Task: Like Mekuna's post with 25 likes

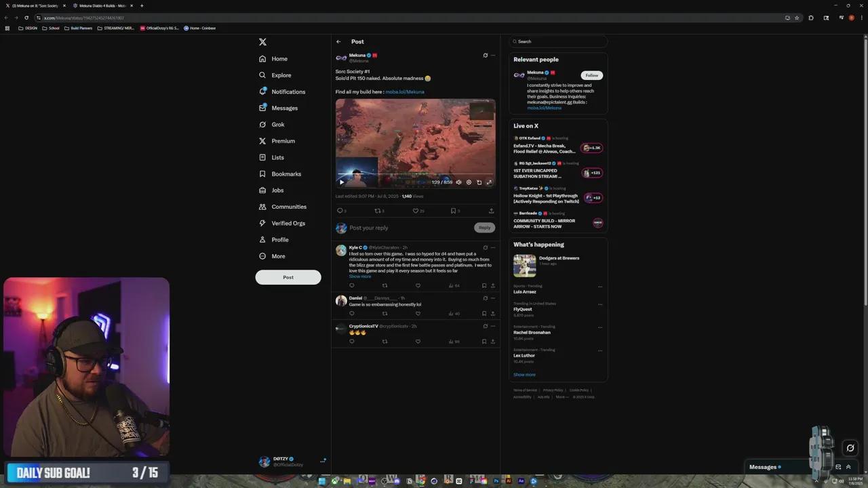Action: point(416,211)
